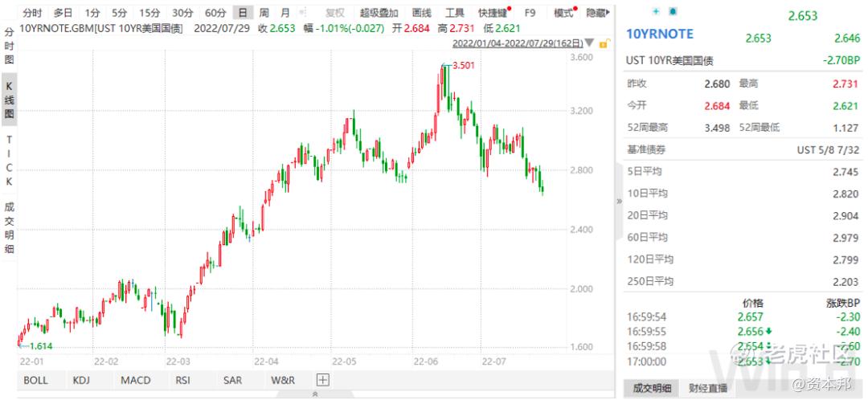Click the bell alert icon in quote panel
868x404 pixels.
point(673,11)
